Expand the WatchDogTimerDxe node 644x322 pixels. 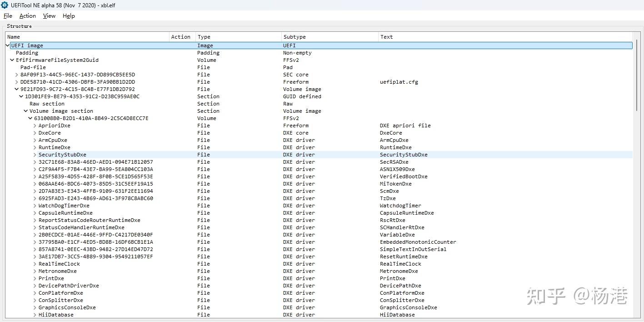click(35, 206)
